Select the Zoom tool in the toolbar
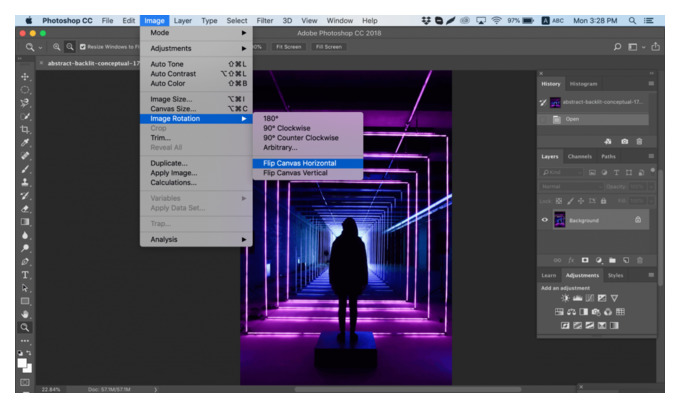This screenshot has height=408, width=680. (x=25, y=327)
